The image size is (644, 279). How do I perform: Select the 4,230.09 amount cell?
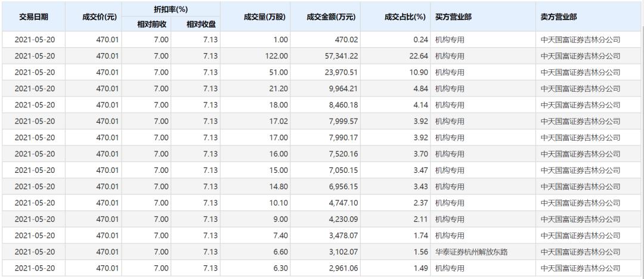(x=343, y=219)
